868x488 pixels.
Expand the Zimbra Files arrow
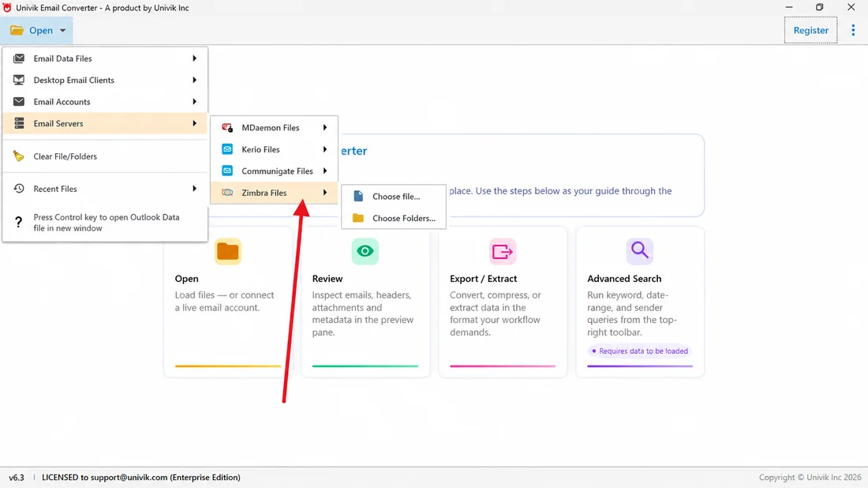click(x=325, y=192)
